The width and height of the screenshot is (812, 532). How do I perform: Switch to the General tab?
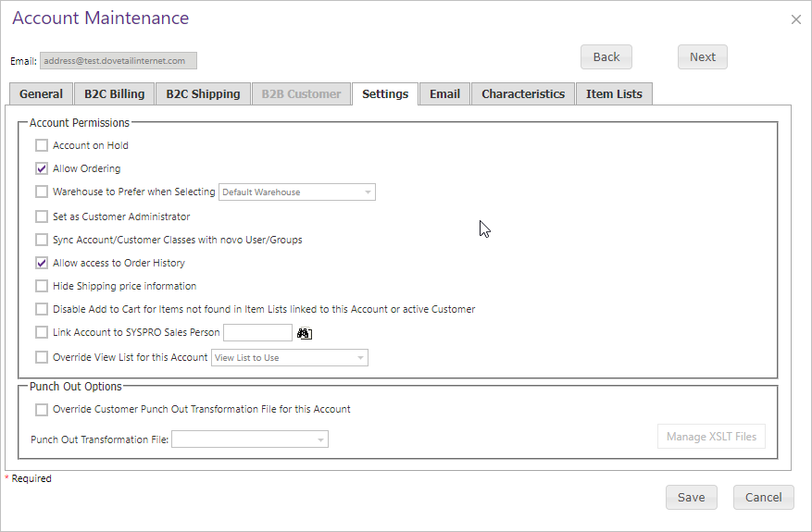[41, 94]
